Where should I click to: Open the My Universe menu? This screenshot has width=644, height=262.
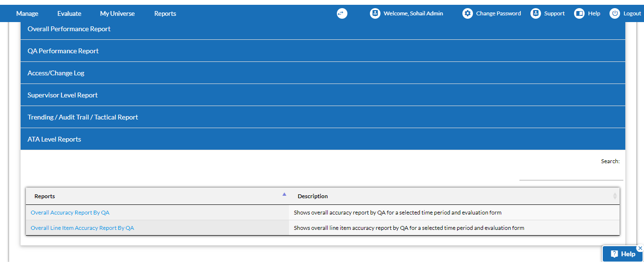[117, 13]
